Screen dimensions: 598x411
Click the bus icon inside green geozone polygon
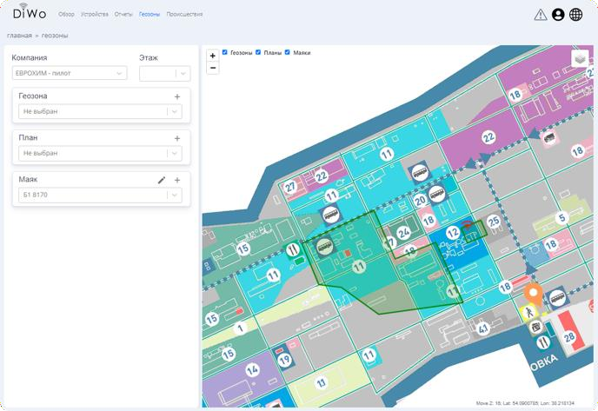(x=325, y=246)
